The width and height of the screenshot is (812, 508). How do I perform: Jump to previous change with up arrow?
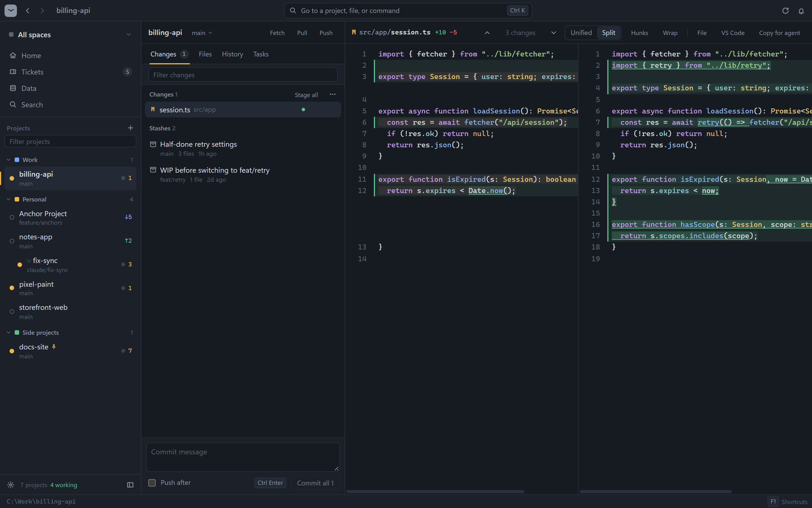coord(487,32)
